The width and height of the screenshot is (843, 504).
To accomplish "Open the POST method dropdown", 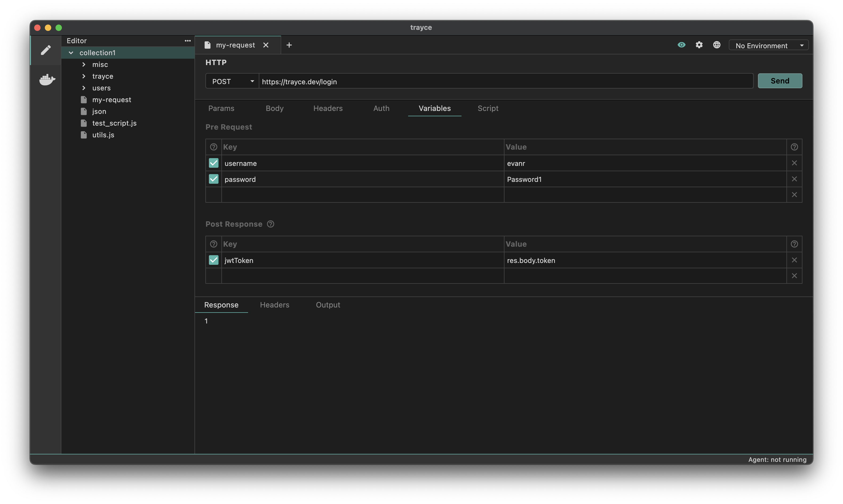I will [232, 82].
